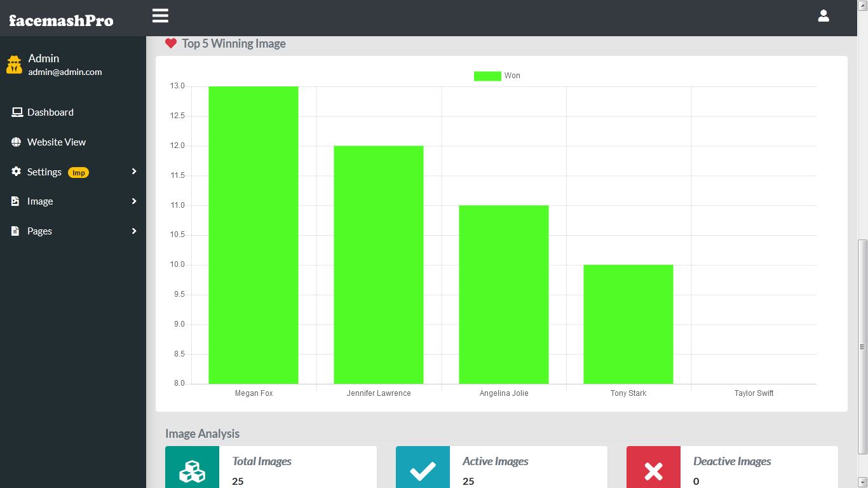Click the globe icon next to Website View

(16, 142)
